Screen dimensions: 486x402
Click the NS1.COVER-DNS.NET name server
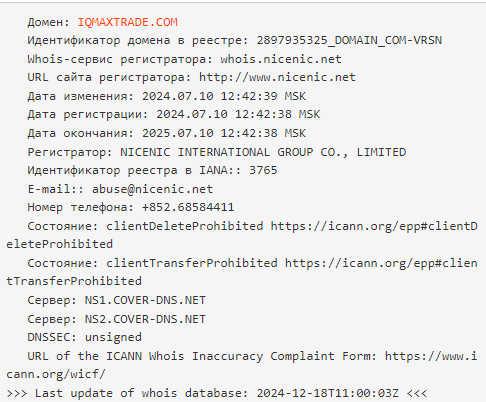[145, 300]
